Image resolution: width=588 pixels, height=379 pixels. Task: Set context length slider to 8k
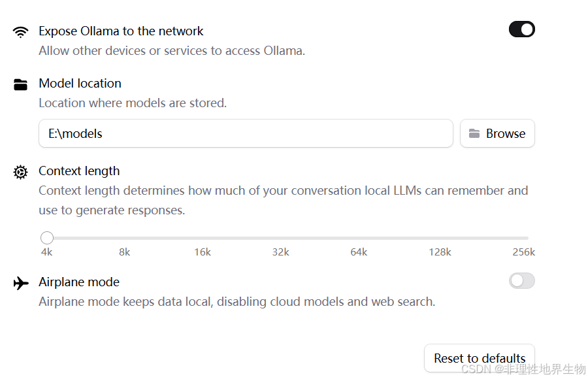(x=125, y=238)
